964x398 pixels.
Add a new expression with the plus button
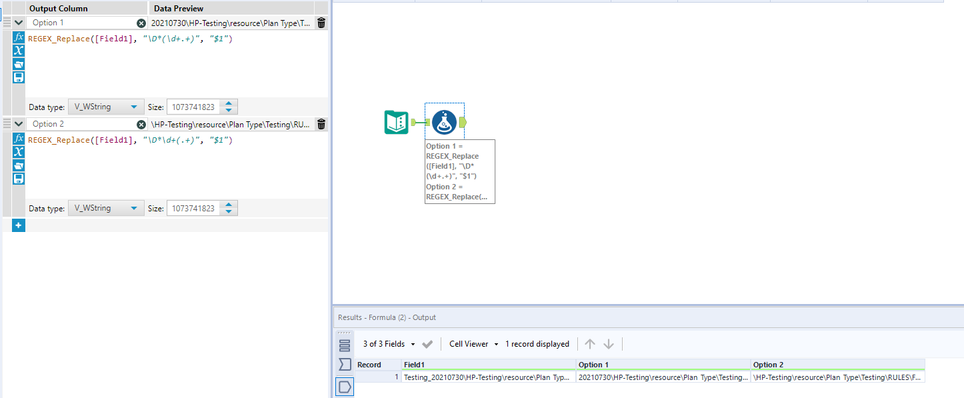(x=18, y=226)
